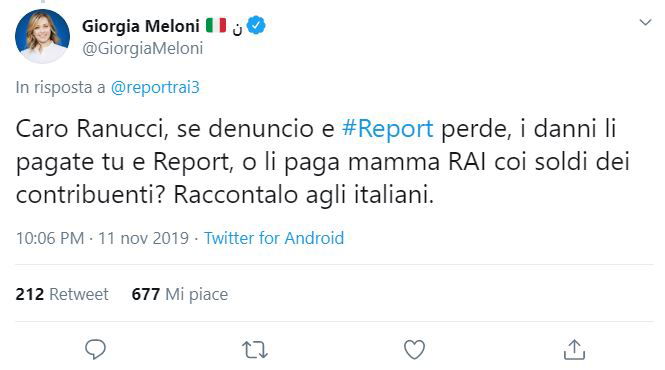Image resolution: width=665 pixels, height=370 pixels.
Task: Click the tweet text starting with Caro Ranucci
Action: click(x=322, y=162)
